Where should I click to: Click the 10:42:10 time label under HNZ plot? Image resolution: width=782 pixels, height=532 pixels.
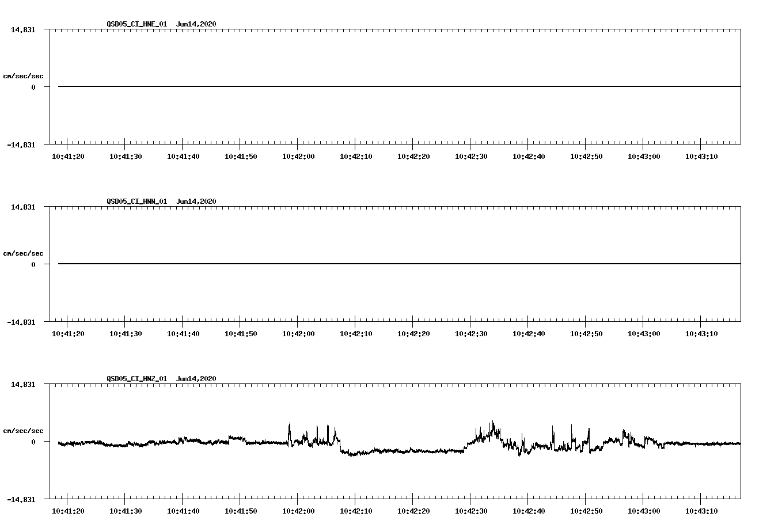point(356,511)
